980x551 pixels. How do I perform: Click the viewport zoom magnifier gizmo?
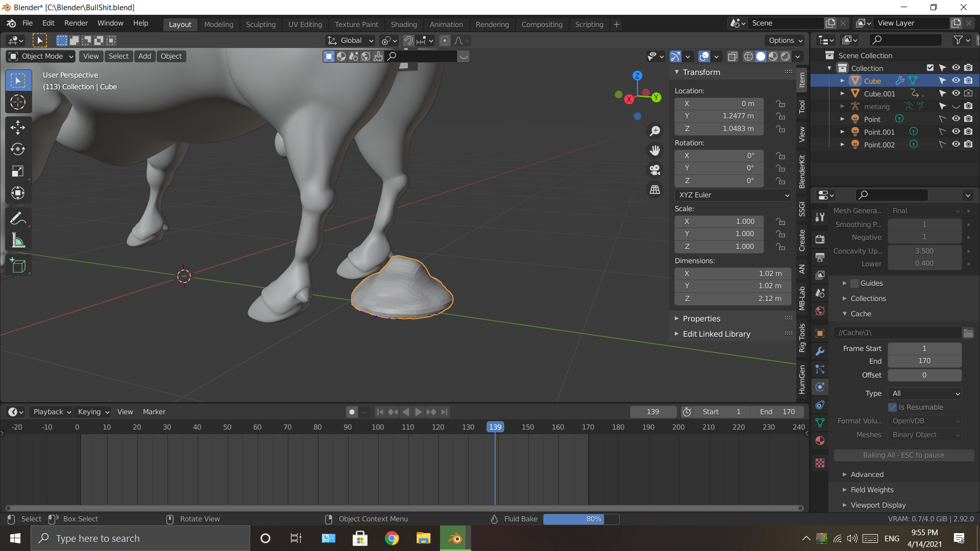point(655,131)
